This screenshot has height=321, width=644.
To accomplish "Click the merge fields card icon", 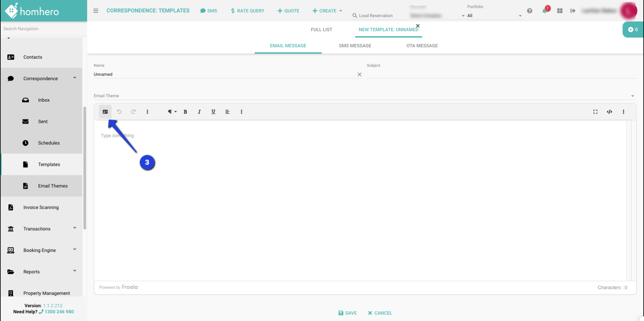I will point(105,112).
